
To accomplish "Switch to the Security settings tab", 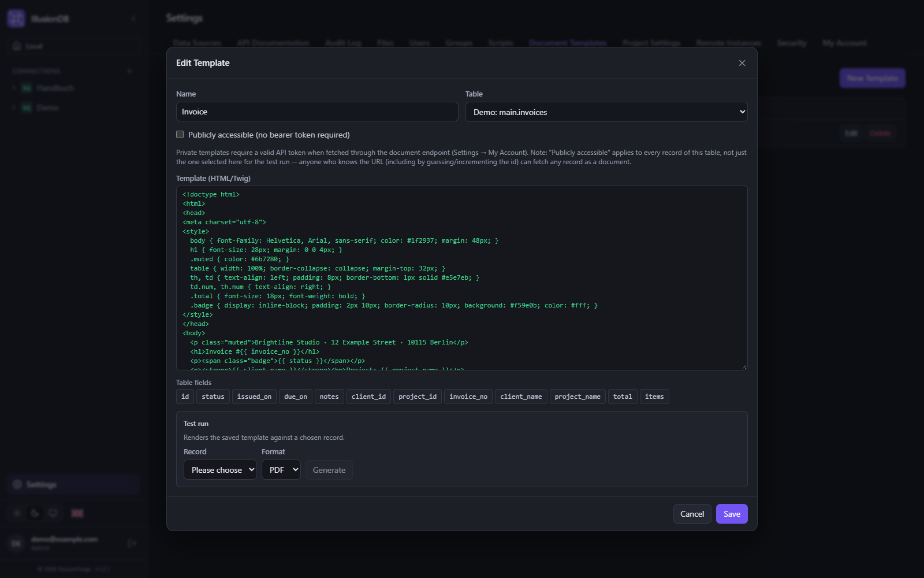I will point(792,43).
